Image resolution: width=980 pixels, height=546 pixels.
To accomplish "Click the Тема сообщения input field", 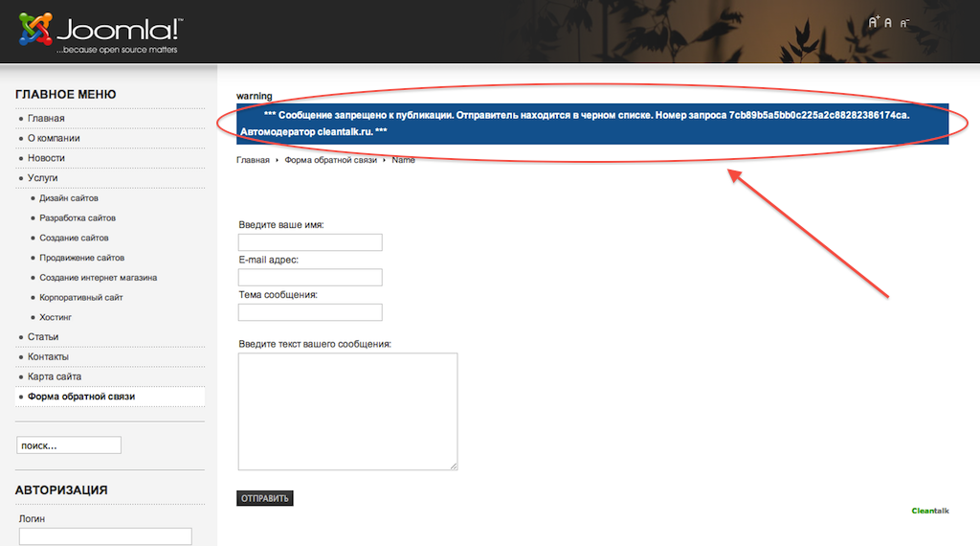I will 310,312.
